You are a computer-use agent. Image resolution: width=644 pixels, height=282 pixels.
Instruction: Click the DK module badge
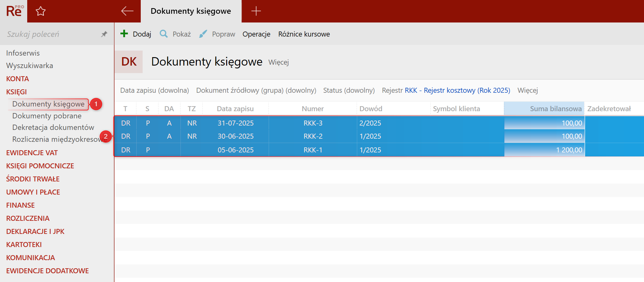(129, 62)
